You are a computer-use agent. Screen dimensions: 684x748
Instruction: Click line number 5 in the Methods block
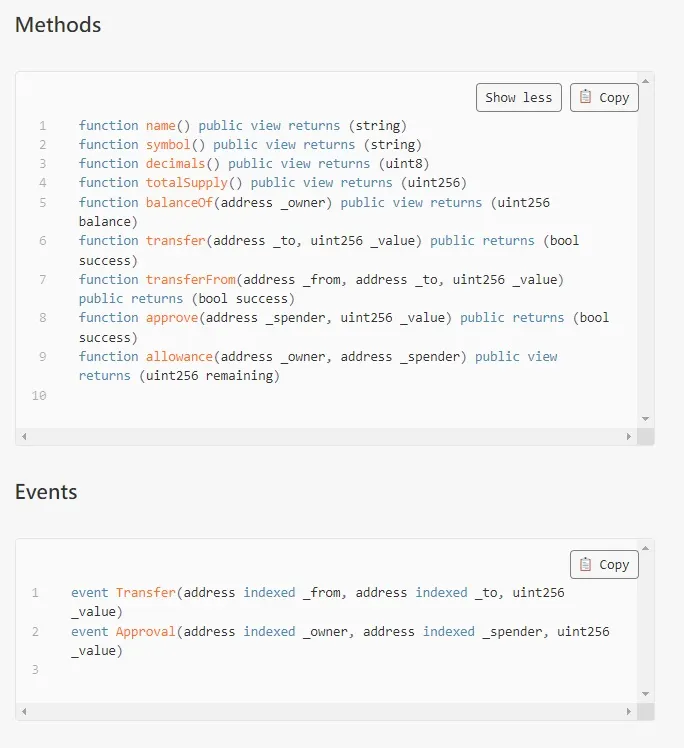point(43,202)
